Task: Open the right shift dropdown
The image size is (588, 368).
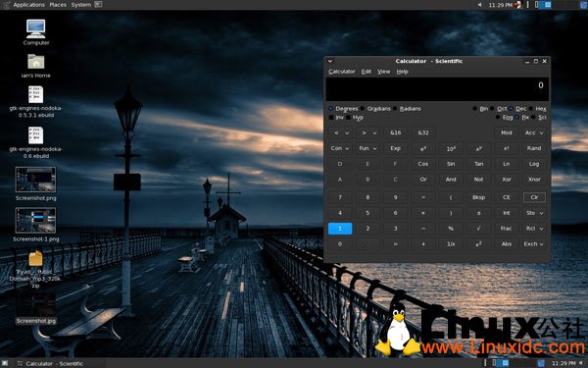Action: click(x=367, y=132)
